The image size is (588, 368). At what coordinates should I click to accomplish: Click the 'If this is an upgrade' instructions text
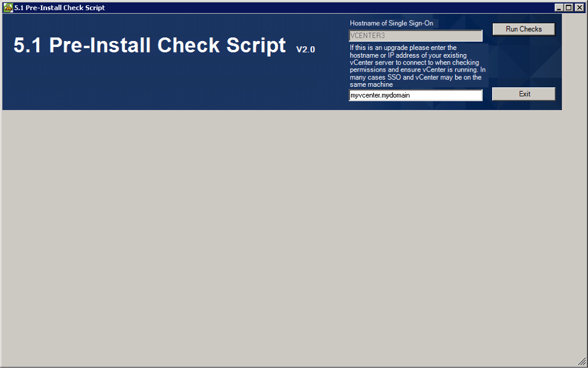tap(417, 66)
